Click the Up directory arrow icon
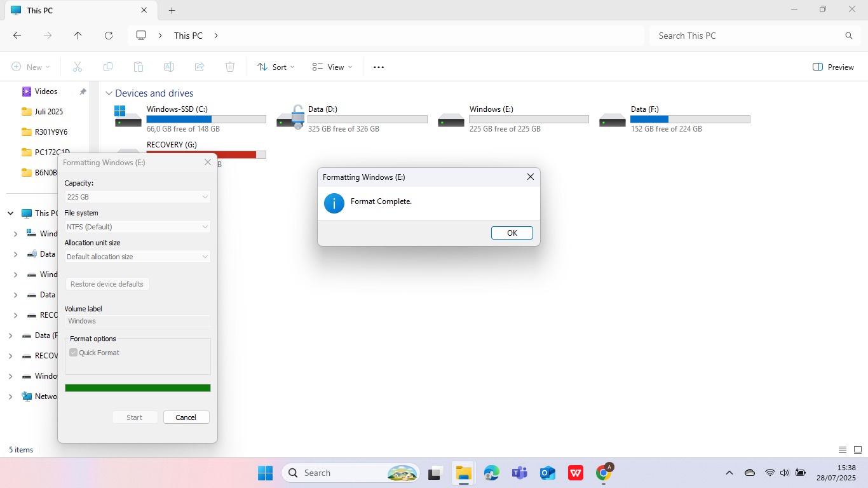Screen dimensions: 868x488 pyautogui.click(x=78, y=36)
